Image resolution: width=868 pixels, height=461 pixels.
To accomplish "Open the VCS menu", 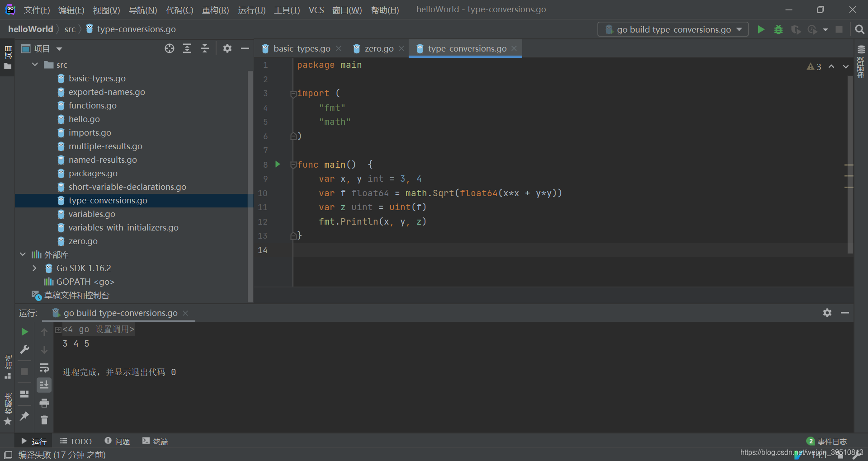I will pyautogui.click(x=316, y=10).
